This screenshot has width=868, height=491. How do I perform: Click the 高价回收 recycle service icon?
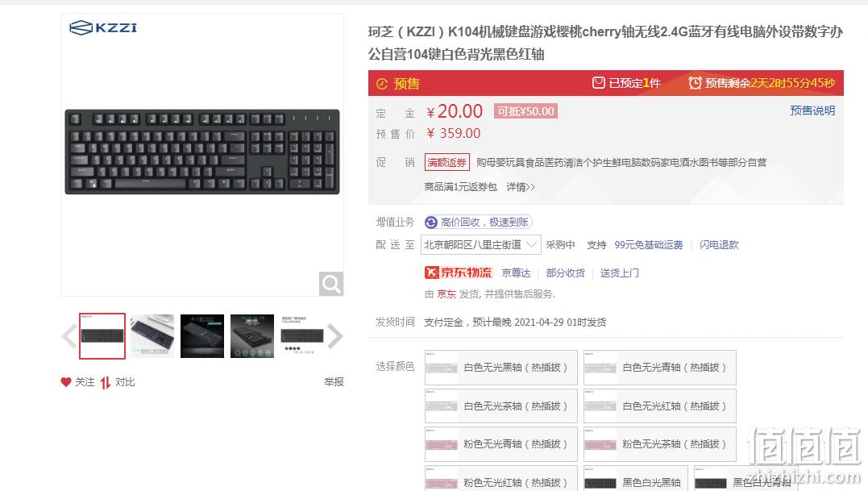point(430,222)
